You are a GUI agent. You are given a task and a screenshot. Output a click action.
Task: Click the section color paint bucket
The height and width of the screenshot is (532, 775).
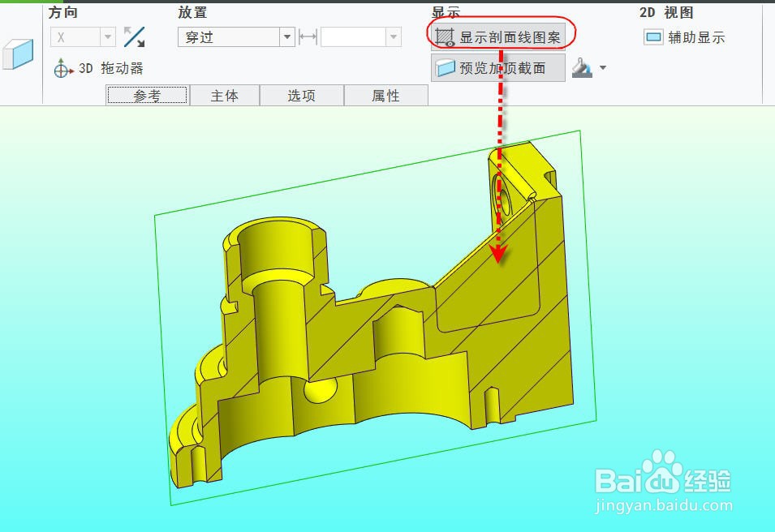[582, 67]
